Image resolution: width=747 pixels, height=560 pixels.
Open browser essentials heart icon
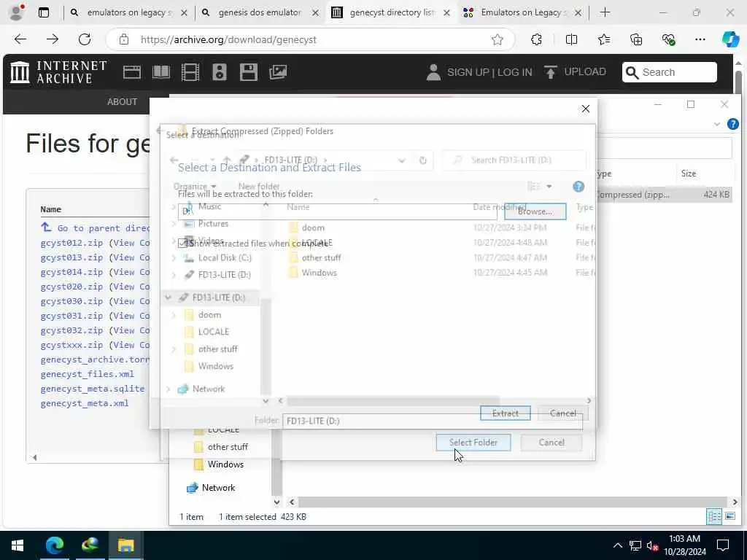tap(668, 39)
